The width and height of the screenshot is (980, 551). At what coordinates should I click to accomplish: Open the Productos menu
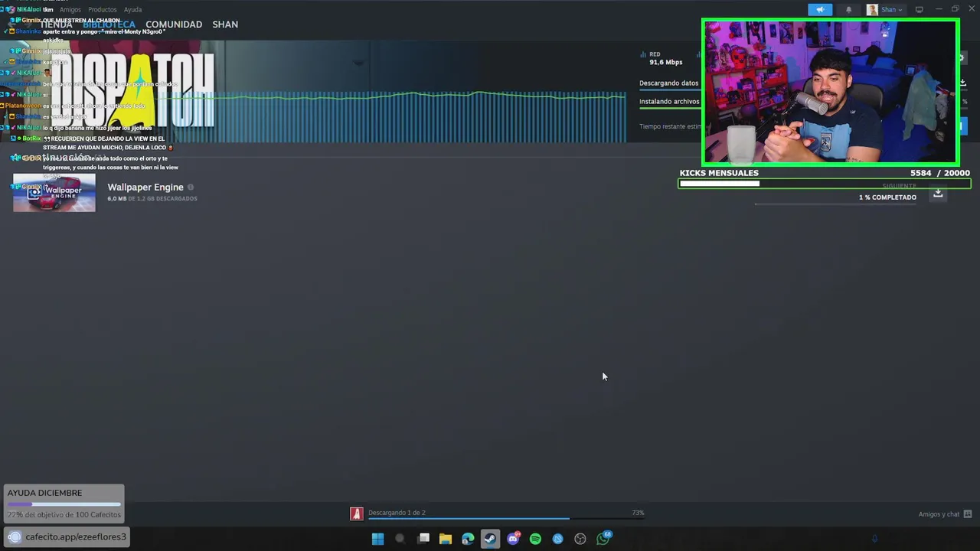pos(102,10)
